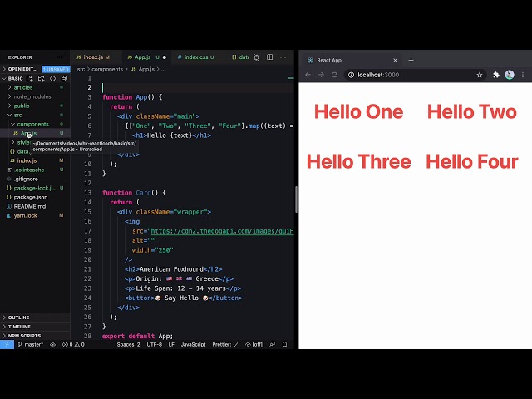Click the eye icon next to master branch
The image size is (532, 399).
(x=52, y=344)
